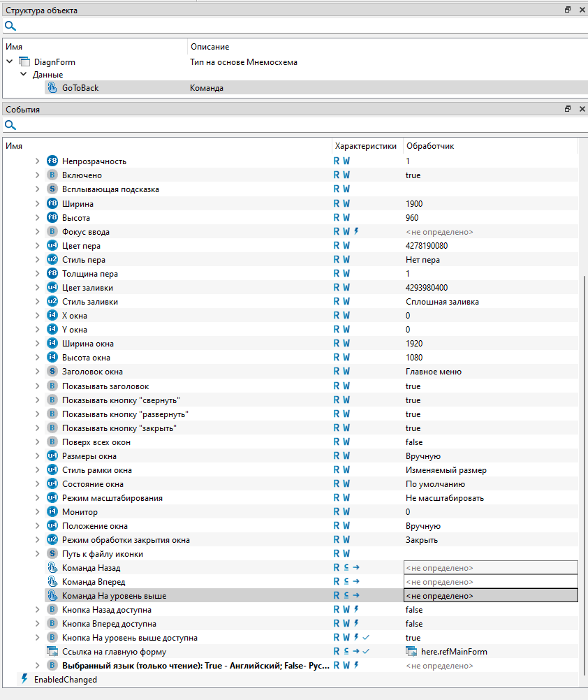
Task: Click the f8 type icon for Ширина
Action: click(x=52, y=204)
